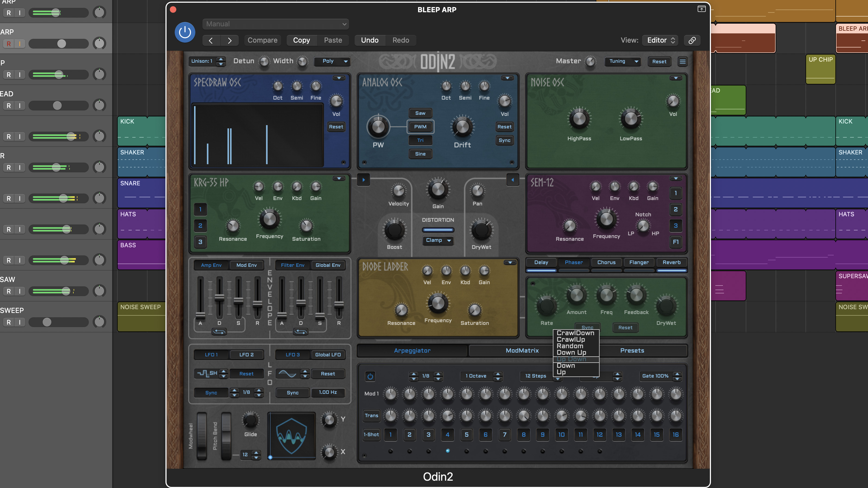This screenshot has width=868, height=488.
Task: Open the Clamp distortion type dropdown
Action: (438, 240)
